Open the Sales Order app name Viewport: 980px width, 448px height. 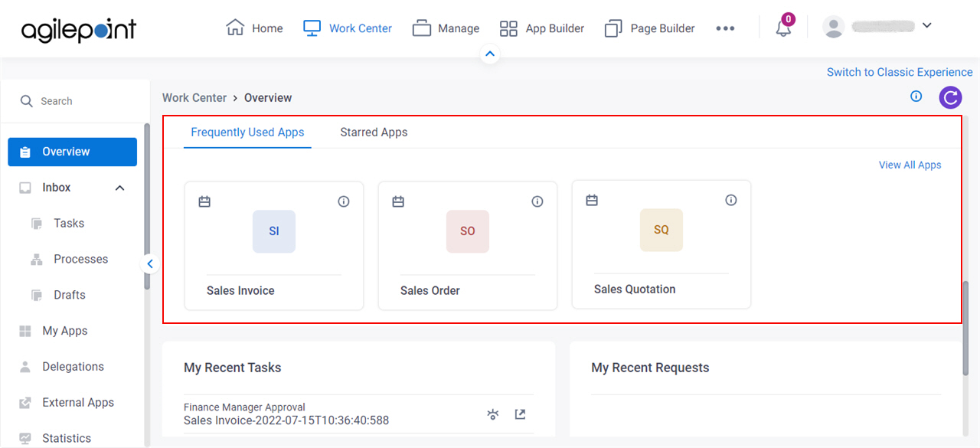430,291
